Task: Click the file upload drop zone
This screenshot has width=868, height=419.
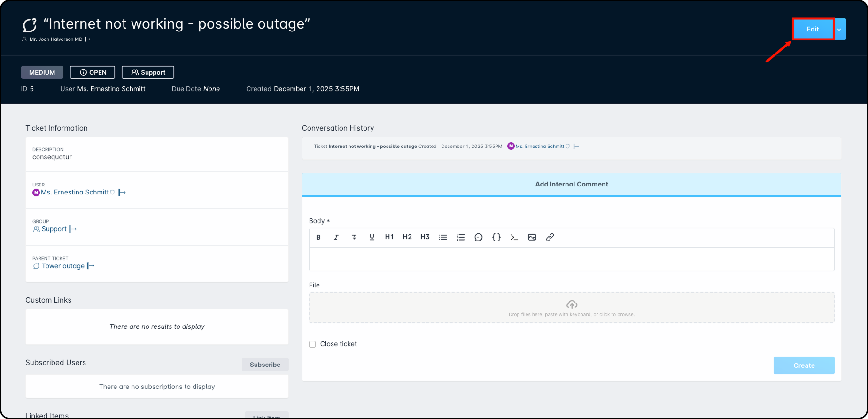Action: pyautogui.click(x=572, y=308)
